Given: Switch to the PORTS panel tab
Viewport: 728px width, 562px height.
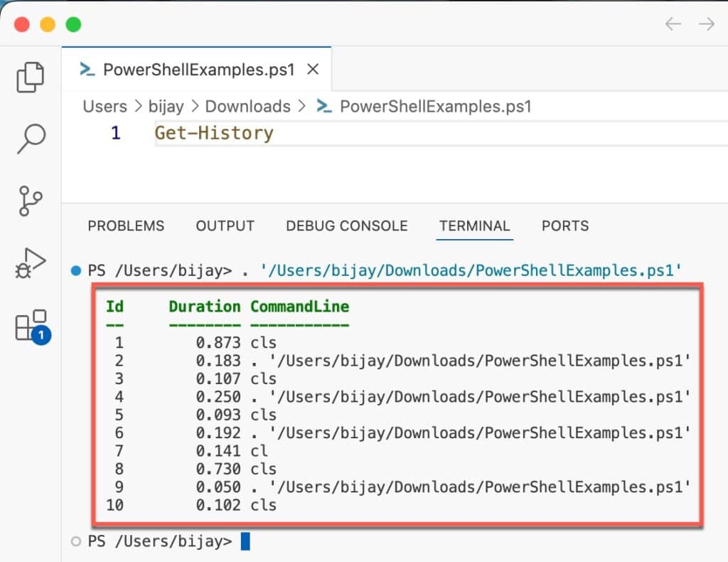Looking at the screenshot, I should point(564,226).
